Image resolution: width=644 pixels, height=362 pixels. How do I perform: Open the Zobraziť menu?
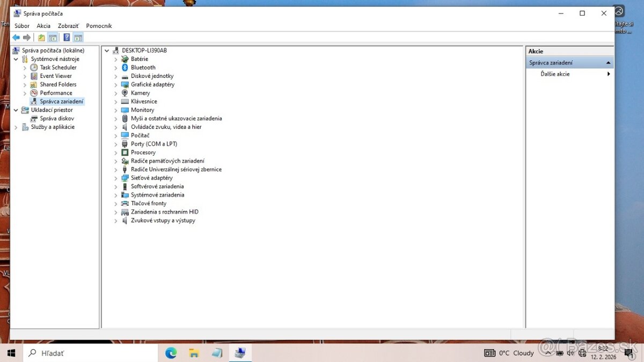point(68,25)
